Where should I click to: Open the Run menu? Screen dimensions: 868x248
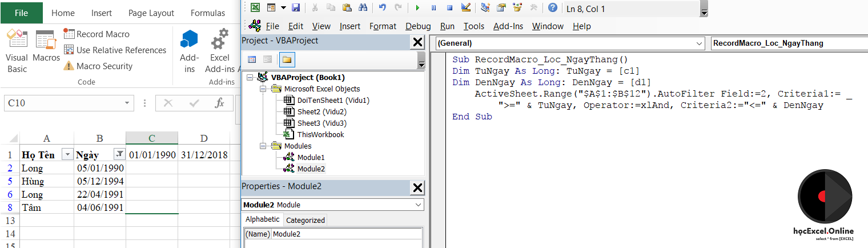coord(447,26)
